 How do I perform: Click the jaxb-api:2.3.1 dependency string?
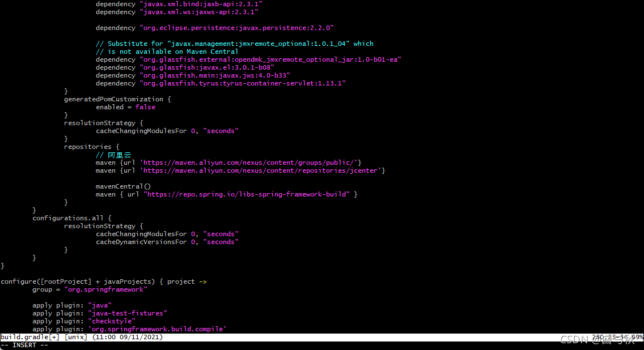pyautogui.click(x=201, y=4)
